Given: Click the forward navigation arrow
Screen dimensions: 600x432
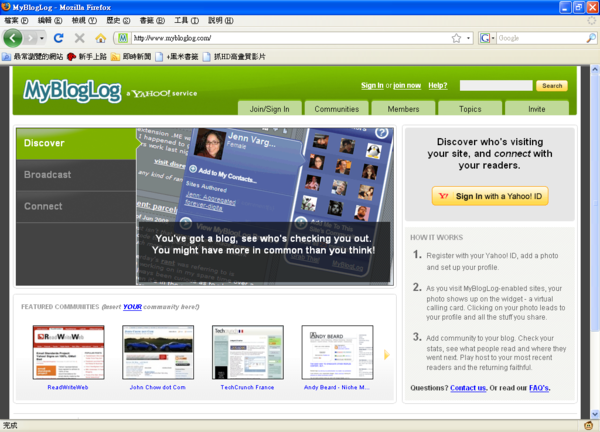Looking at the screenshot, I should (x=30, y=38).
